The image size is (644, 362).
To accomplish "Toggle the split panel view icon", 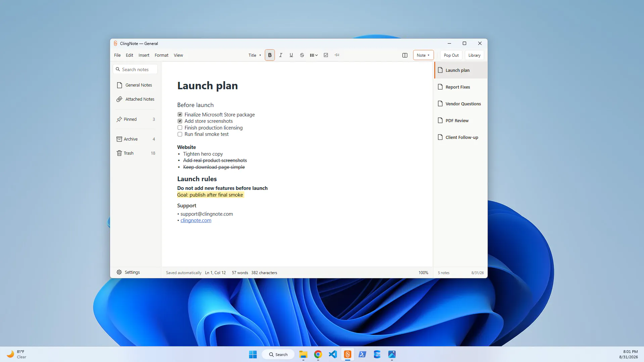I will point(405,55).
